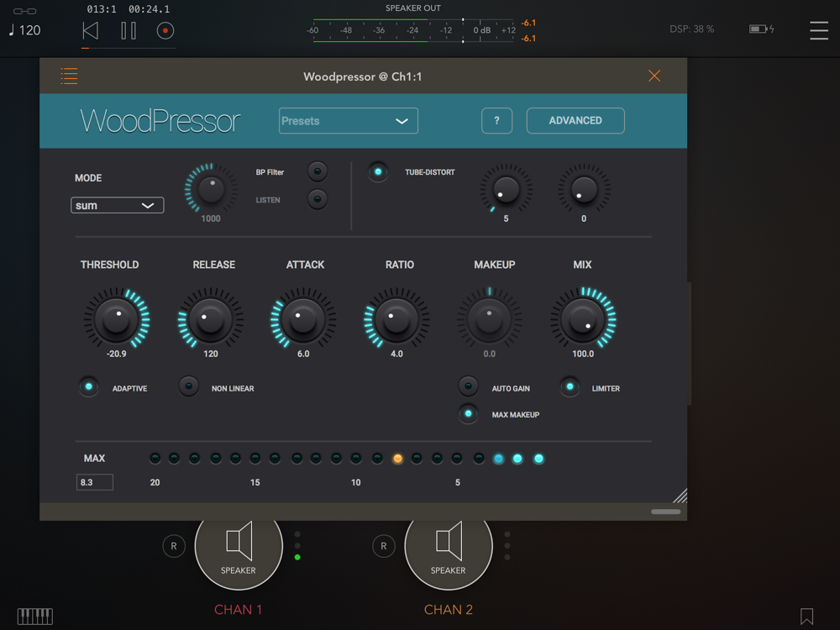The image size is (840, 630).
Task: Open the plugin list menu icon
Action: pyautogui.click(x=69, y=76)
